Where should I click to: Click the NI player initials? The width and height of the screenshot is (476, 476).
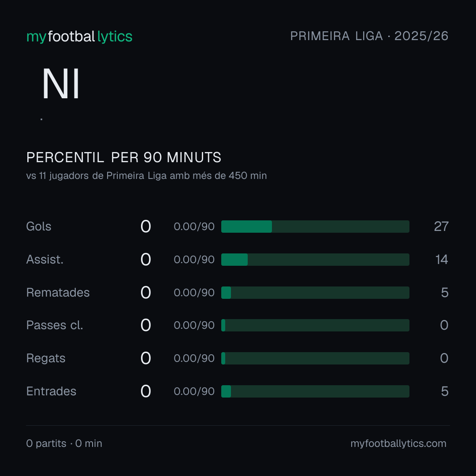click(x=61, y=84)
